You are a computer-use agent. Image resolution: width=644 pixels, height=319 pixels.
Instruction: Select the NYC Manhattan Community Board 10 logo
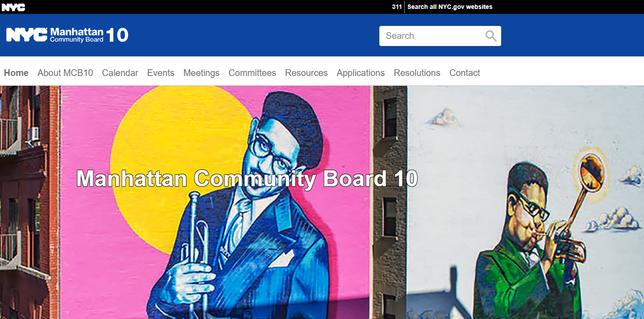point(66,35)
